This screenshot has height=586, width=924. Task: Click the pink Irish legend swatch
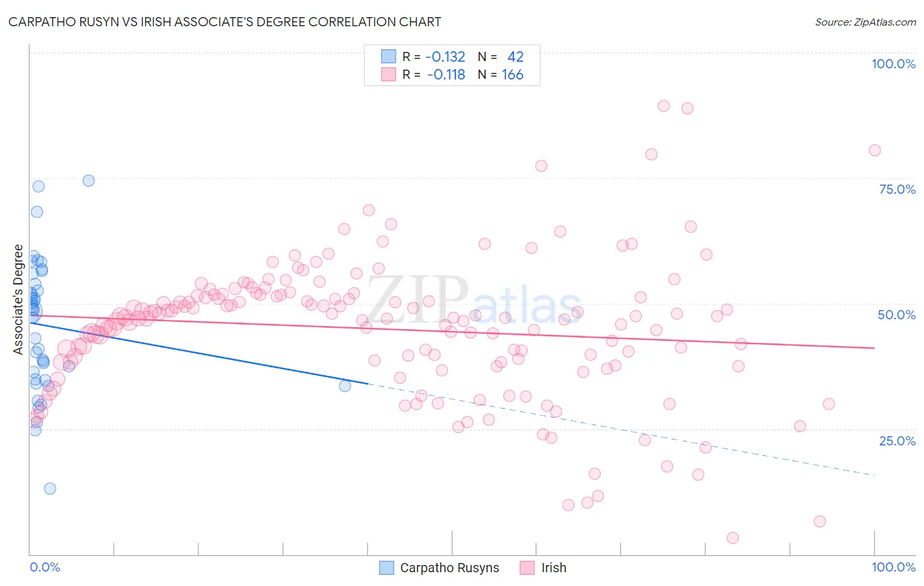click(527, 568)
